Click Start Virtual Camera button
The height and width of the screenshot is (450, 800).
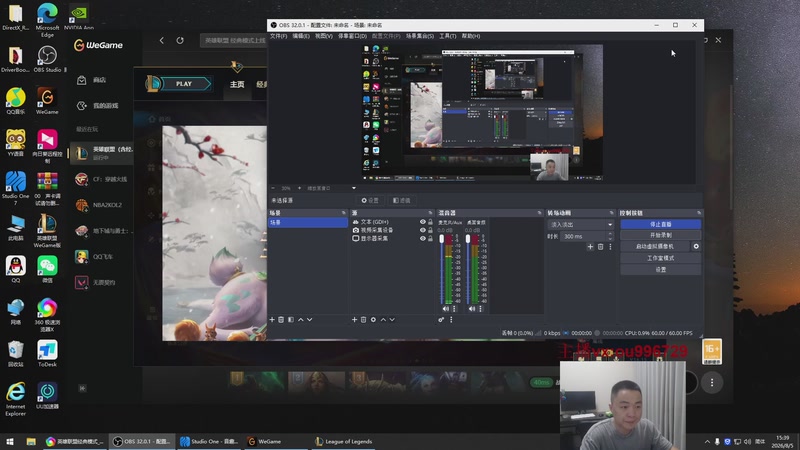click(x=655, y=246)
